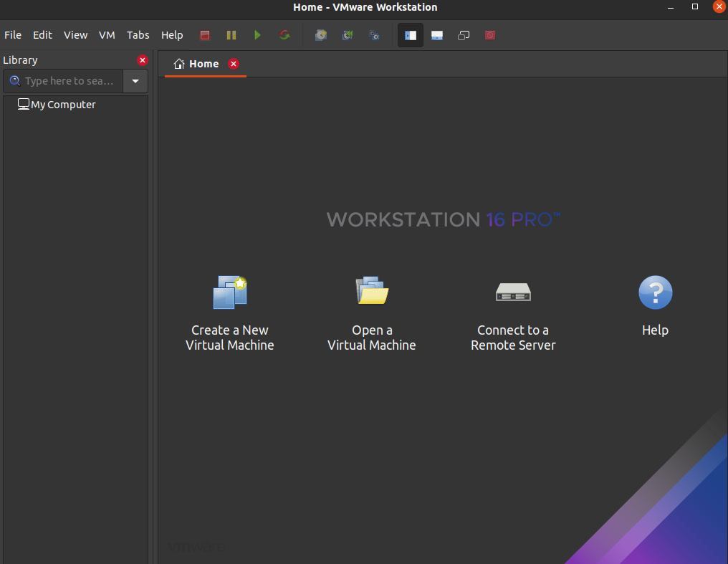Open the Snapshot Manager icon
Screen dimensions: 728x564
[374, 35]
